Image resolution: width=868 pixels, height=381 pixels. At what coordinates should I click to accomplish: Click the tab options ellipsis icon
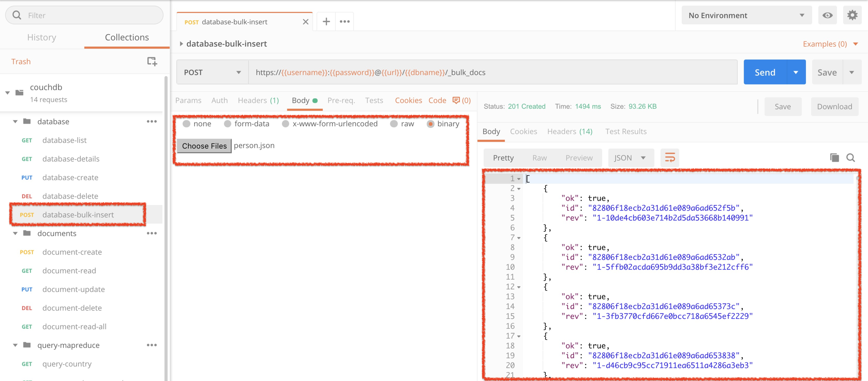pos(345,22)
